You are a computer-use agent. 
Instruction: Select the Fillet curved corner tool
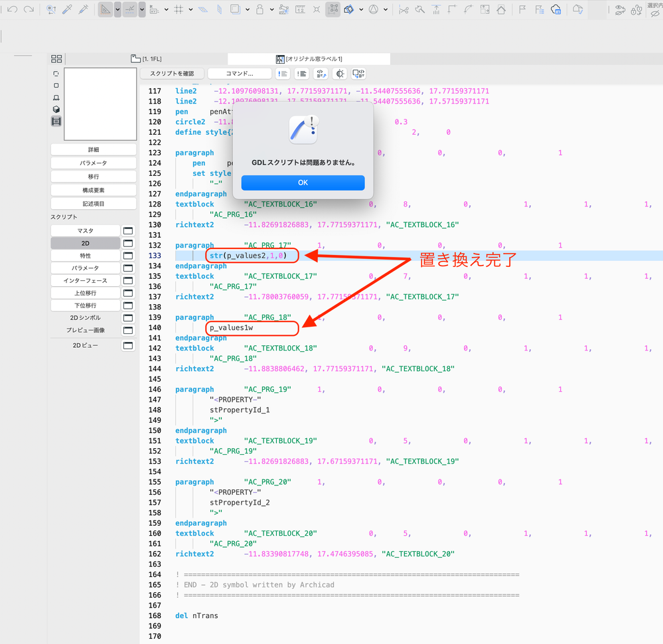(468, 9)
